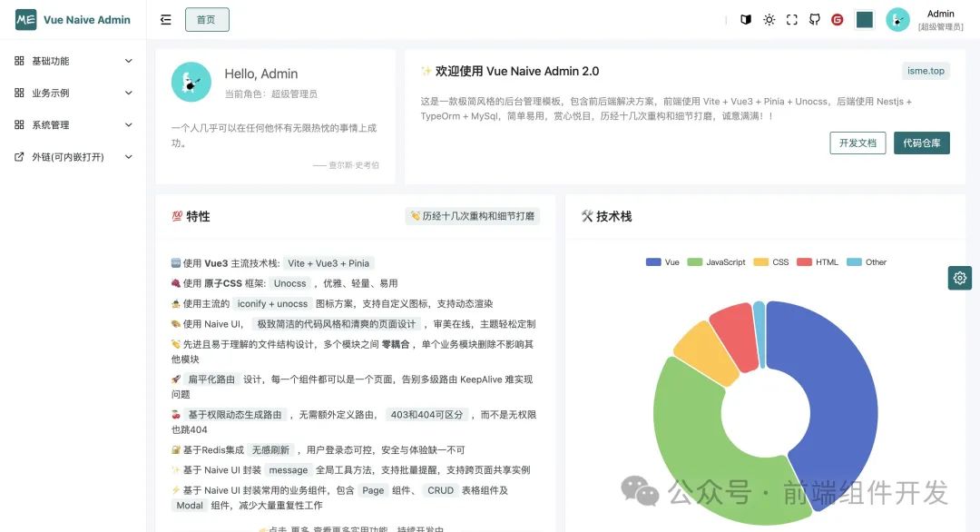Click the 代码仓库 button

click(921, 143)
